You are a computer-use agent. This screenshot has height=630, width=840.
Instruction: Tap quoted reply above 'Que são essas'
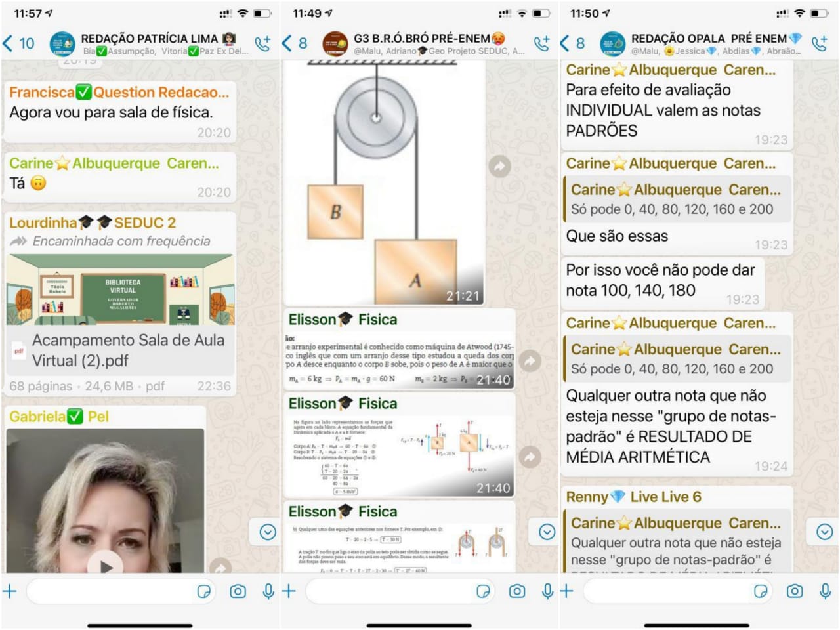pyautogui.click(x=677, y=199)
